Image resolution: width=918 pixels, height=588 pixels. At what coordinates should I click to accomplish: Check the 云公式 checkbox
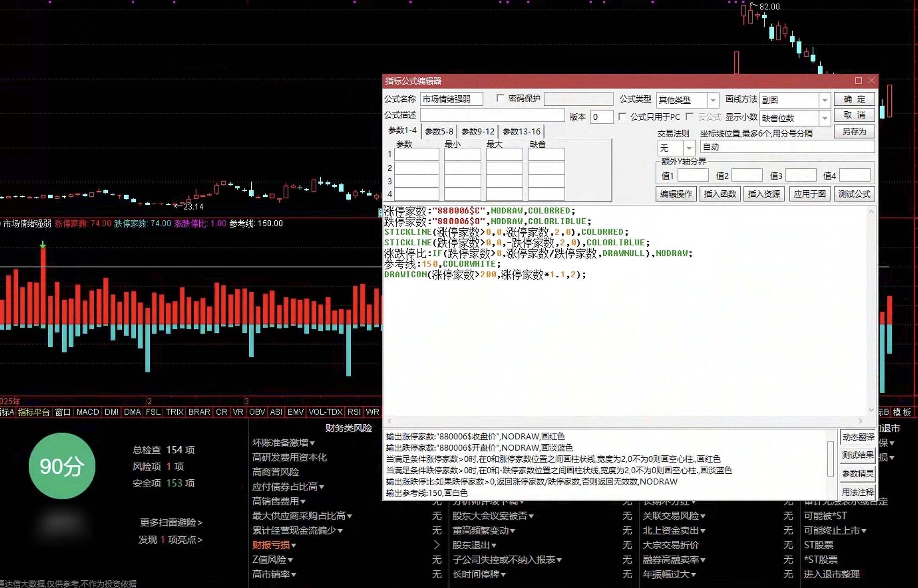tap(690, 116)
